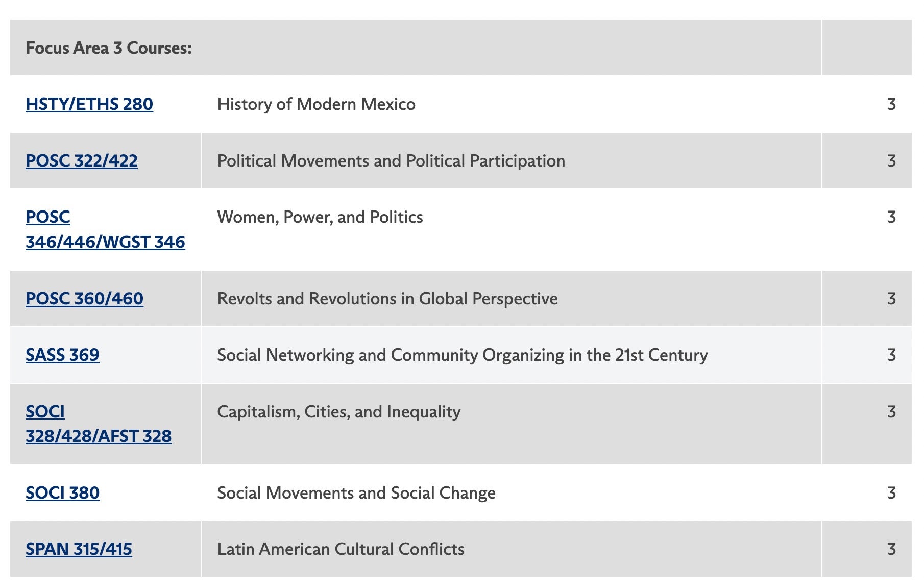Click the Capitalism, Cities, and Inequality title
The width and height of the screenshot is (924, 587).
tap(338, 412)
